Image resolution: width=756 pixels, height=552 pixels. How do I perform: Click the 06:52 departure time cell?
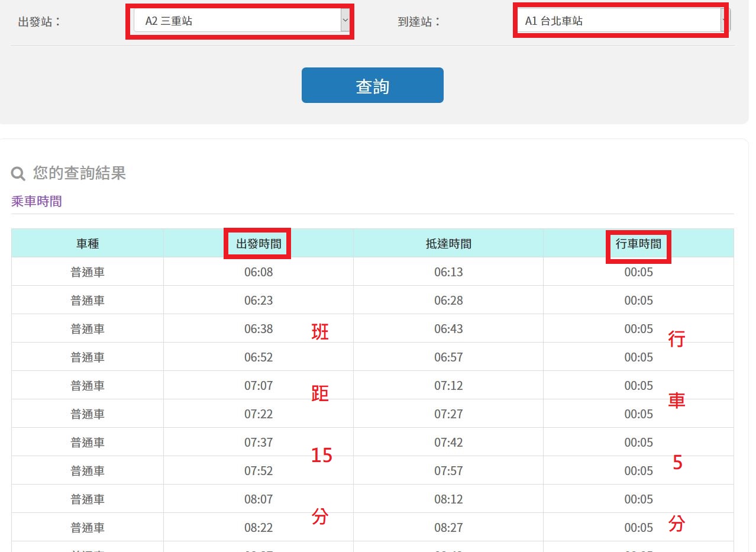259,357
